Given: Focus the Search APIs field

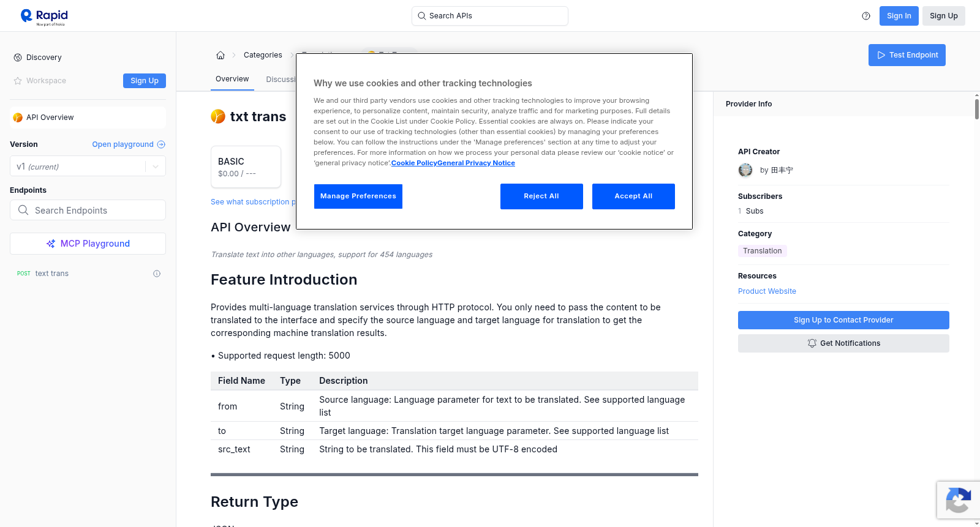Looking at the screenshot, I should click(x=490, y=16).
